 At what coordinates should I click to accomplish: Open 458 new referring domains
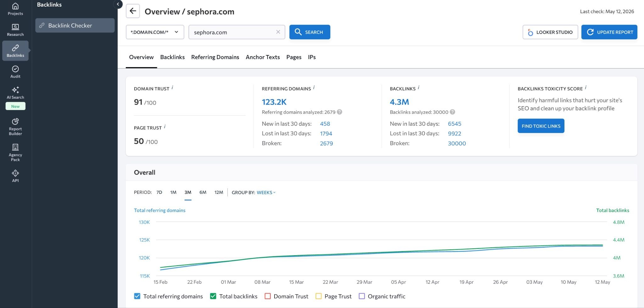pos(325,124)
